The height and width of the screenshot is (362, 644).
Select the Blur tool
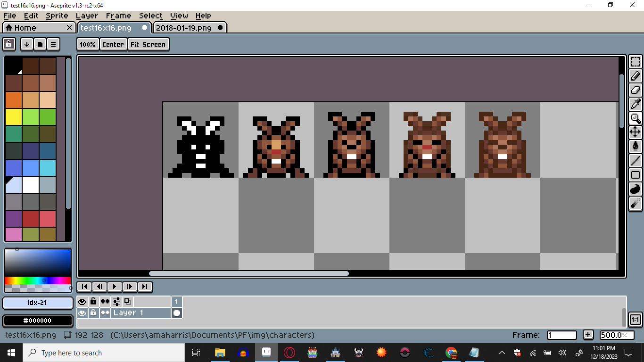click(635, 203)
